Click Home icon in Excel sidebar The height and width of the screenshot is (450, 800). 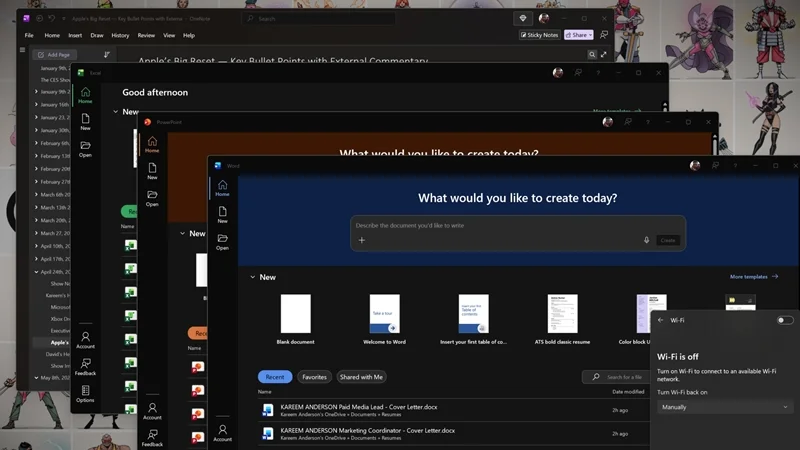85,95
